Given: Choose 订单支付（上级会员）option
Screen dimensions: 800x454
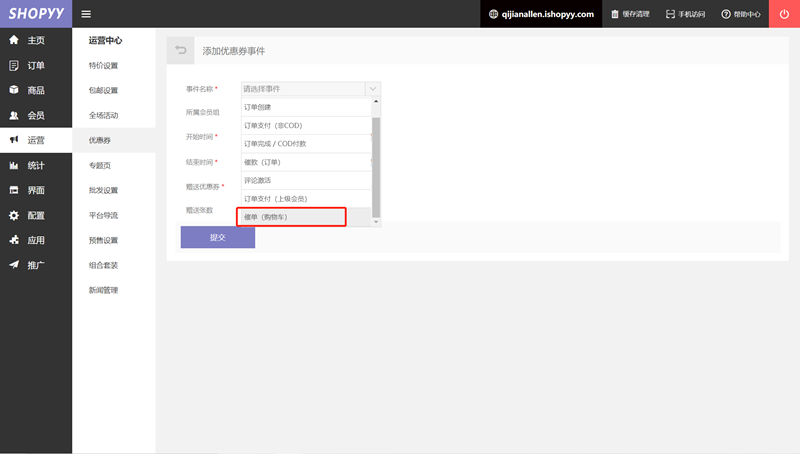Looking at the screenshot, I should 306,199.
